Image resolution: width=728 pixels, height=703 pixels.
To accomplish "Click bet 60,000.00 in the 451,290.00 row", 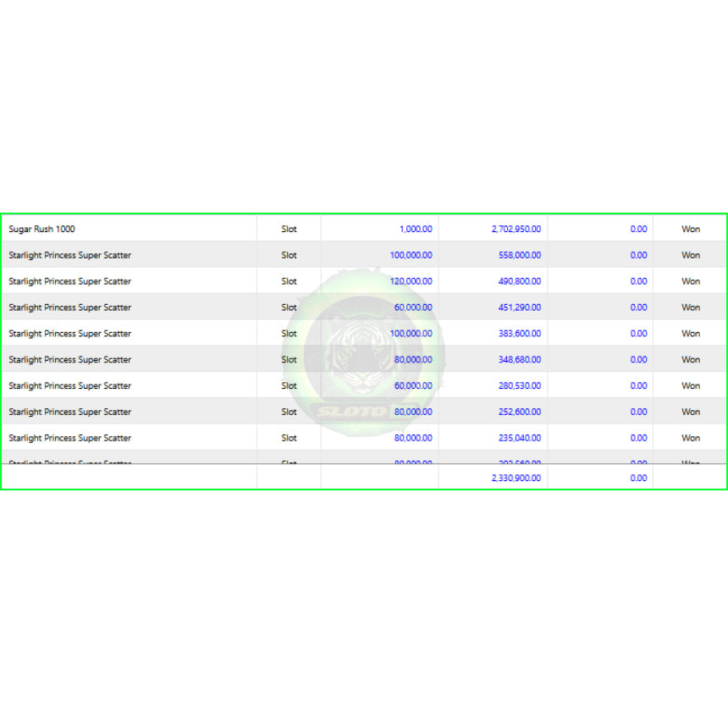I will pos(413,307).
